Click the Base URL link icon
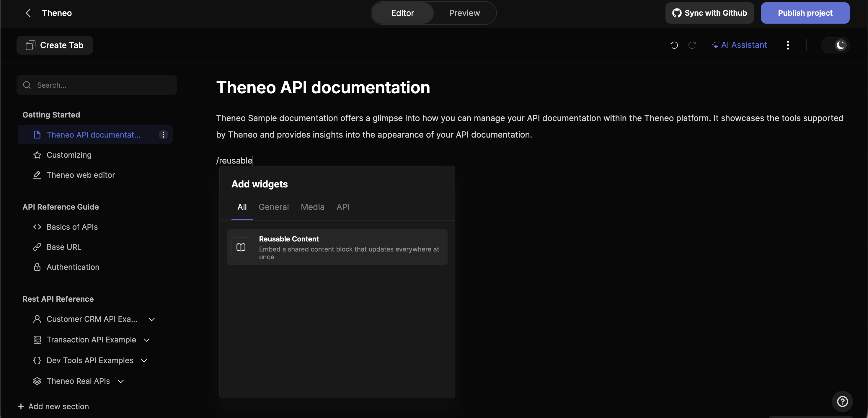The height and width of the screenshot is (418, 868). coord(37,247)
